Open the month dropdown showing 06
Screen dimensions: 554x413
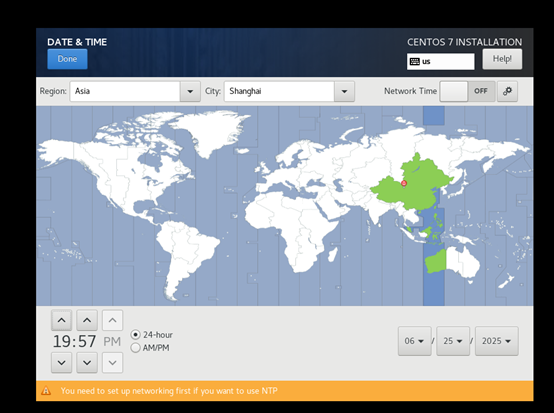point(414,341)
